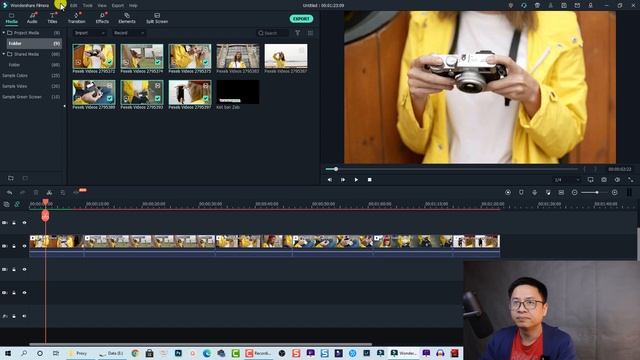Toggle visibility eye of main clip track
The height and width of the screenshot is (360, 640).
24,246
